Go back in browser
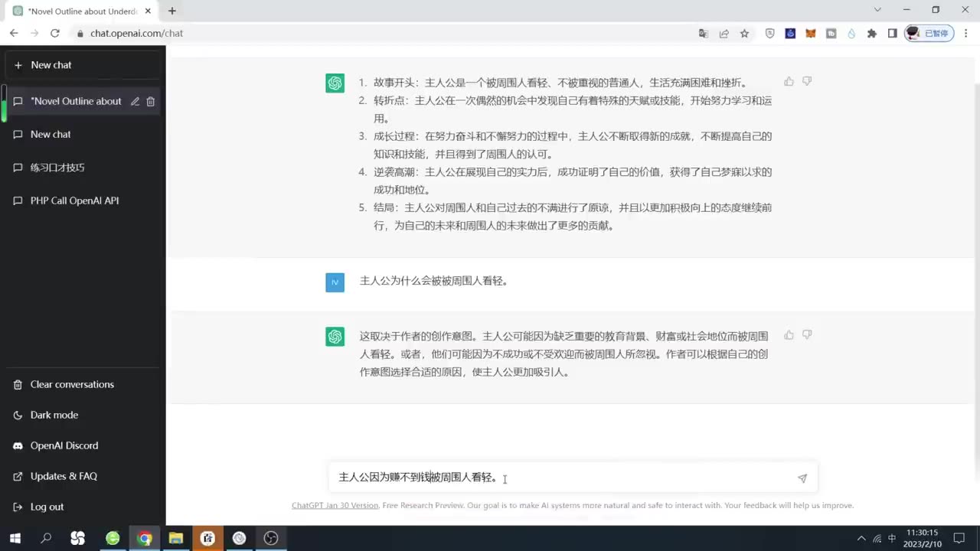This screenshot has width=980, height=551. tap(14, 33)
